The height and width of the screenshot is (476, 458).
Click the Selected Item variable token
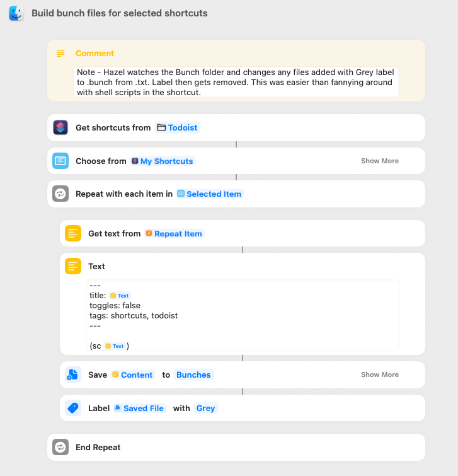[x=209, y=194]
